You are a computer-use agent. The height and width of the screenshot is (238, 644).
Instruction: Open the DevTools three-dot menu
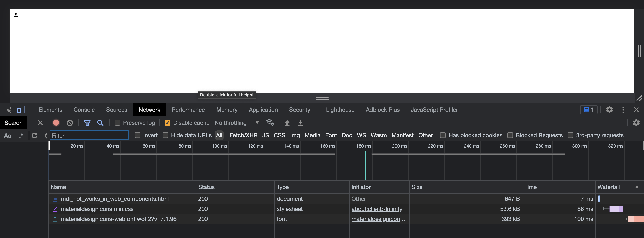tap(623, 110)
